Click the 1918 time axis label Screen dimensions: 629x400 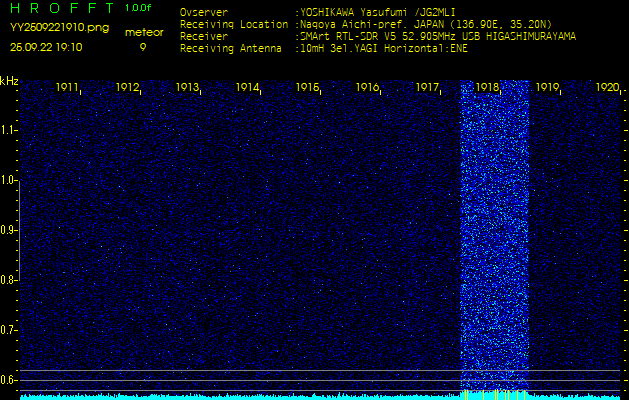pyautogui.click(x=487, y=87)
